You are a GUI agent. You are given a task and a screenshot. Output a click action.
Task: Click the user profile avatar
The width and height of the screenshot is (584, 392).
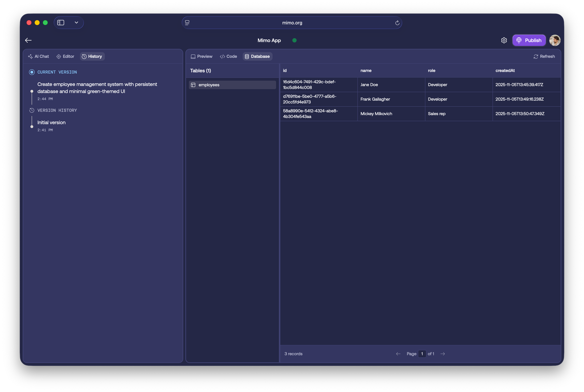[x=555, y=40]
